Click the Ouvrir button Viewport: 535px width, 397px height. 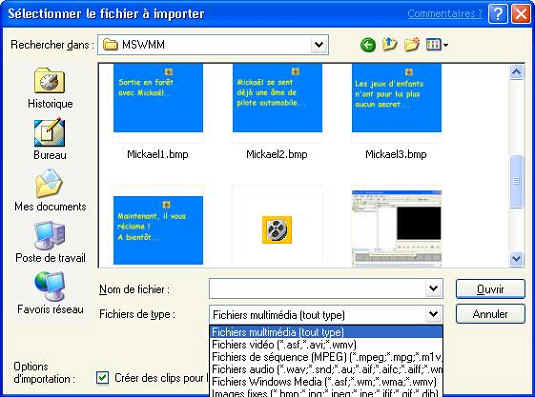(490, 289)
